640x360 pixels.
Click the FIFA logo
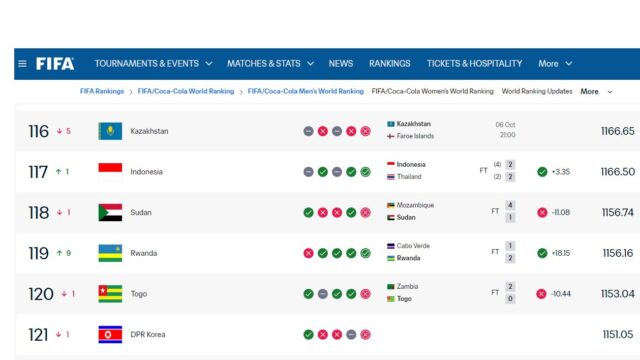click(55, 64)
